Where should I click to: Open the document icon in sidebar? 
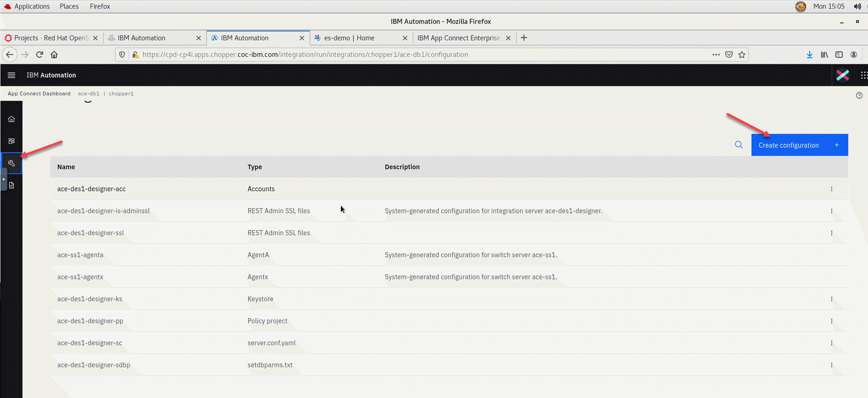tap(11, 185)
